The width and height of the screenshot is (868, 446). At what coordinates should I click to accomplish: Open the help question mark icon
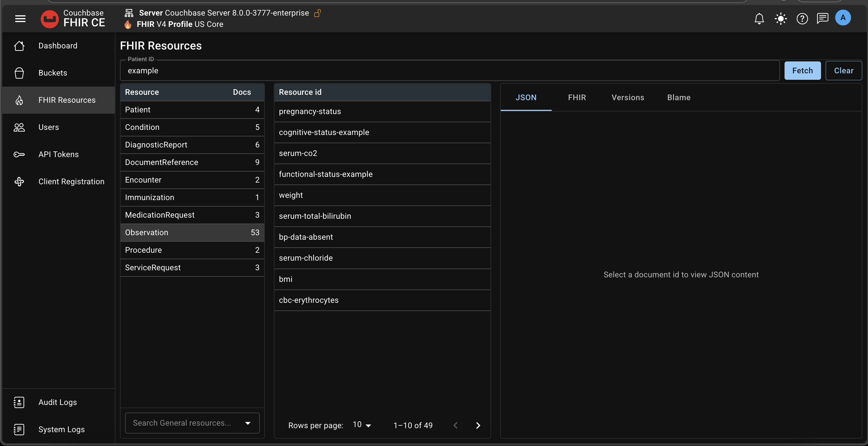(x=802, y=19)
